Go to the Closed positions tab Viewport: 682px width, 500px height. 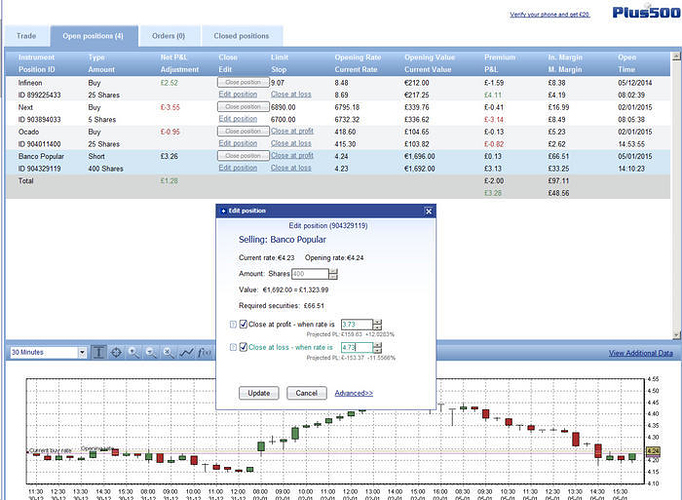[x=241, y=36]
